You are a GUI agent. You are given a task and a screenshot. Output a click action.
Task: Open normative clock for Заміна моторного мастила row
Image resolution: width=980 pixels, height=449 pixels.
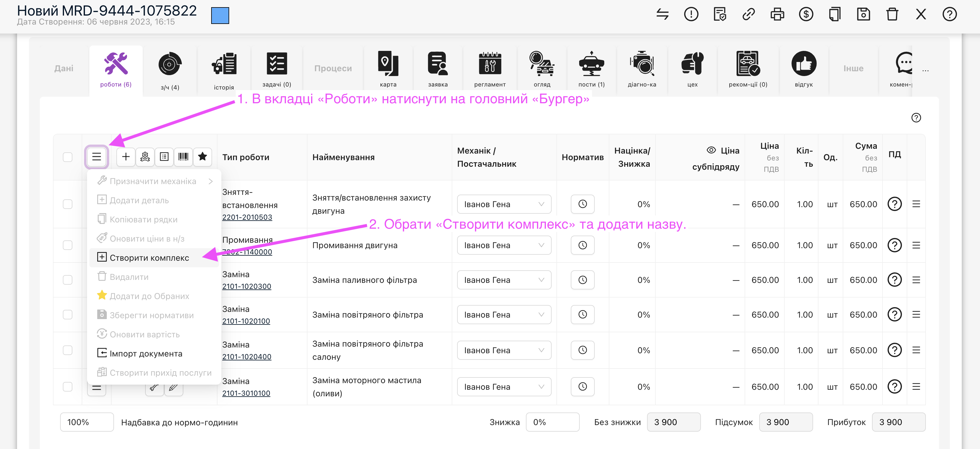tap(582, 386)
